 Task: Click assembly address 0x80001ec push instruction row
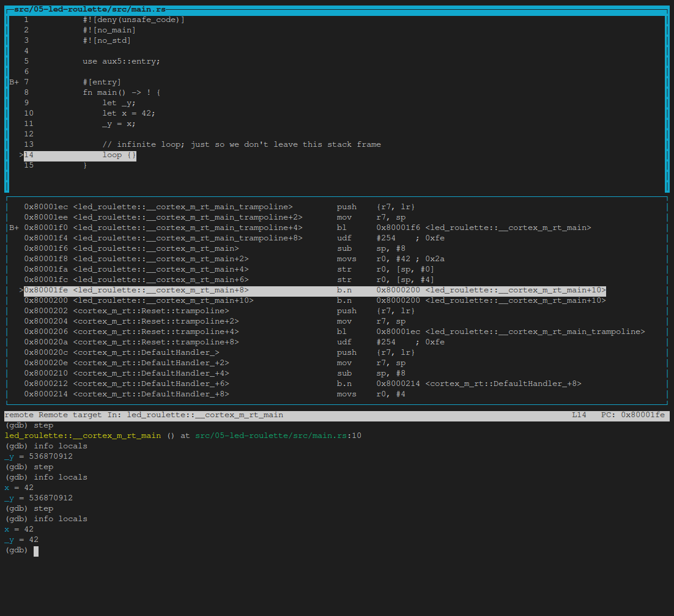click(219, 207)
